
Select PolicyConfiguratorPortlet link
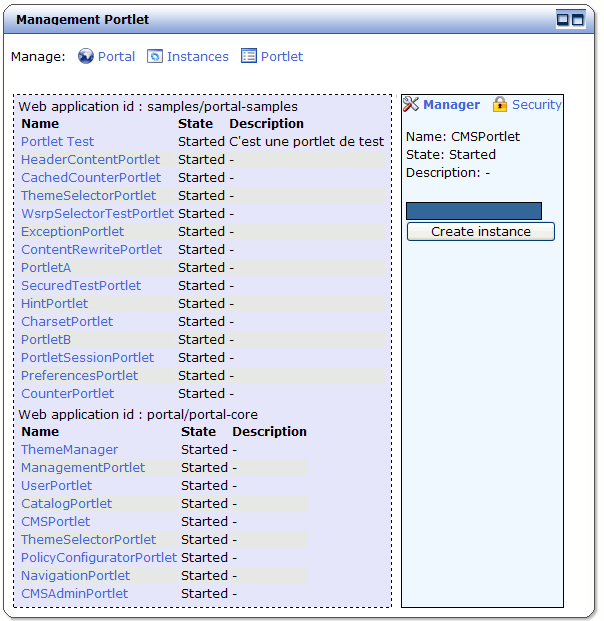(98, 558)
